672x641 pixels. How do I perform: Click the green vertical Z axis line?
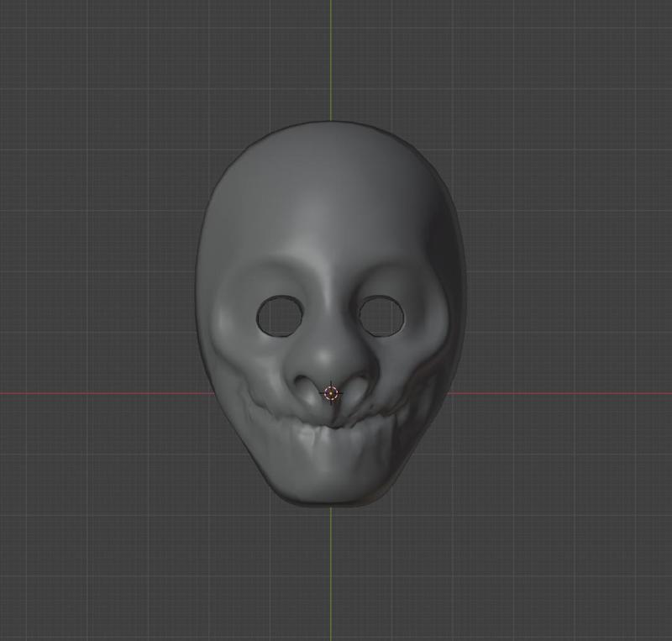coord(331,67)
